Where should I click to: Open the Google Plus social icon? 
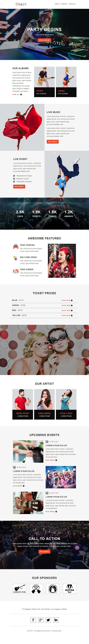(41, 620)
